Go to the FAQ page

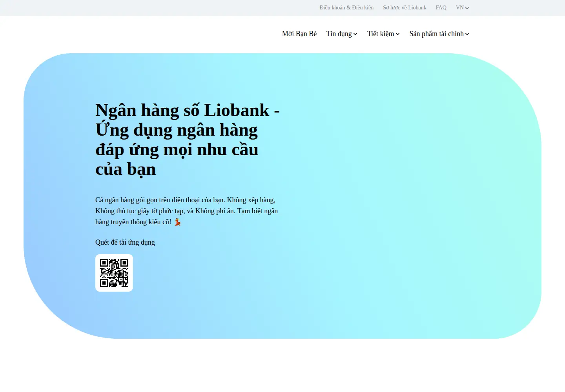441,7
